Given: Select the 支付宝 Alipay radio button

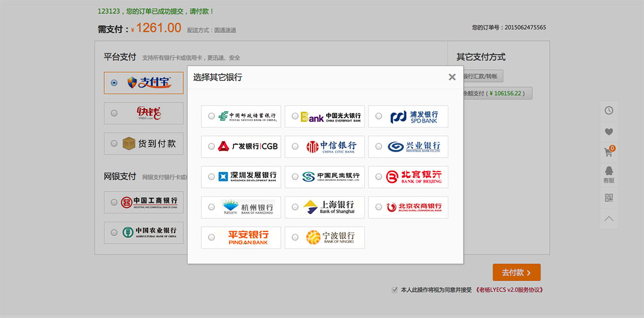Looking at the screenshot, I should 114,83.
